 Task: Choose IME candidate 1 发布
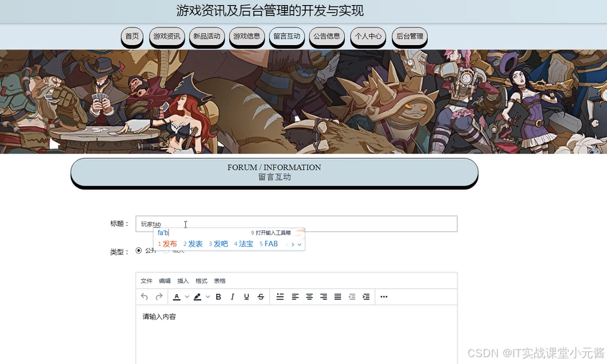(167, 244)
